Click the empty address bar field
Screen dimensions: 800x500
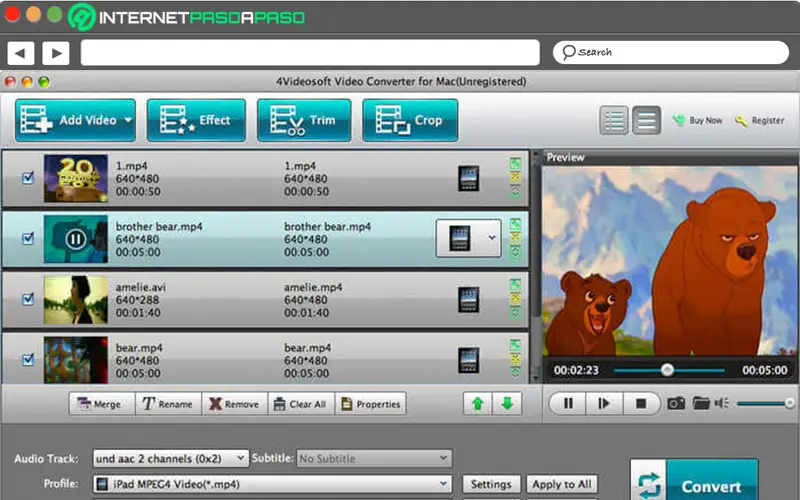click(x=310, y=53)
